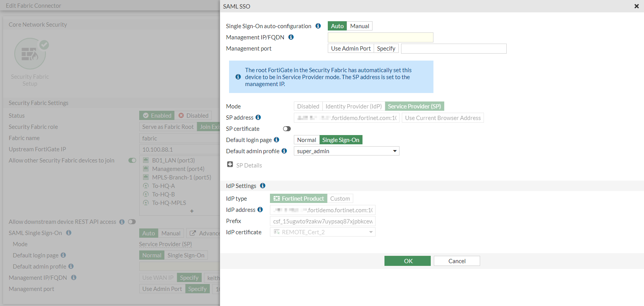Select Use Admin Port in background form
This screenshot has width=644, height=306.
[162, 289]
